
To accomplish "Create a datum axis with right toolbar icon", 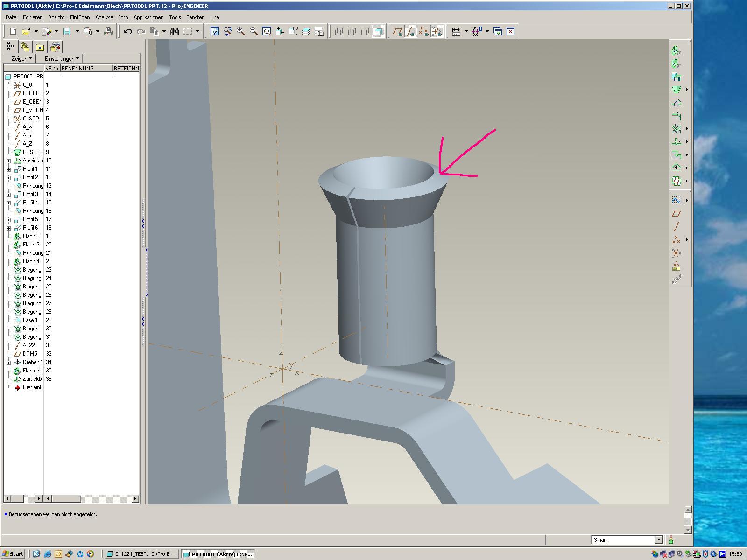I will click(x=676, y=227).
